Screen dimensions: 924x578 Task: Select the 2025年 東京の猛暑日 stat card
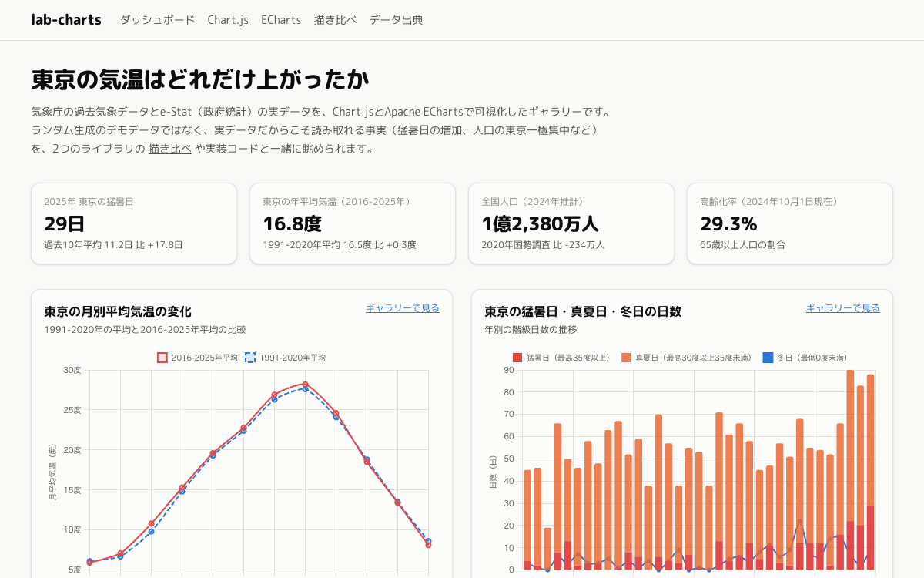[x=134, y=223]
